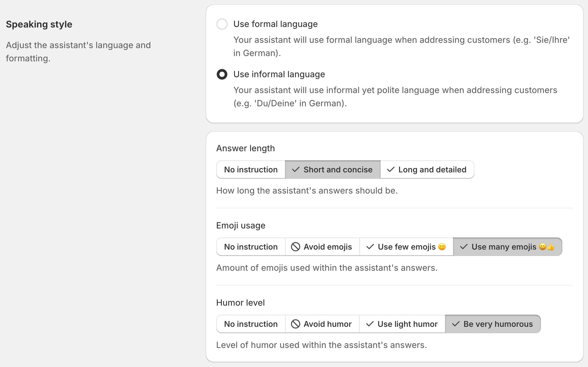
Task: Click the checkmark icon on Short and concise
Action: click(x=296, y=169)
